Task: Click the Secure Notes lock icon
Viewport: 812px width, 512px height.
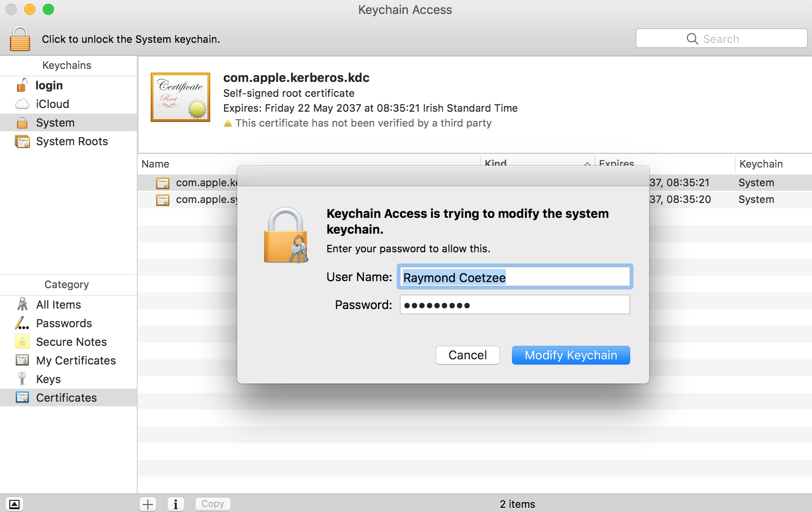Action: point(22,341)
